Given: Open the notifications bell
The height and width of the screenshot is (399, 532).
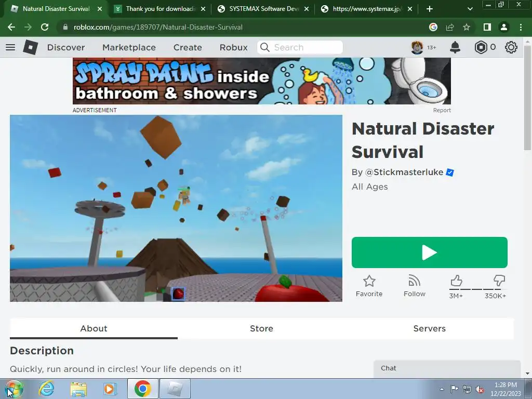Looking at the screenshot, I should click(455, 47).
